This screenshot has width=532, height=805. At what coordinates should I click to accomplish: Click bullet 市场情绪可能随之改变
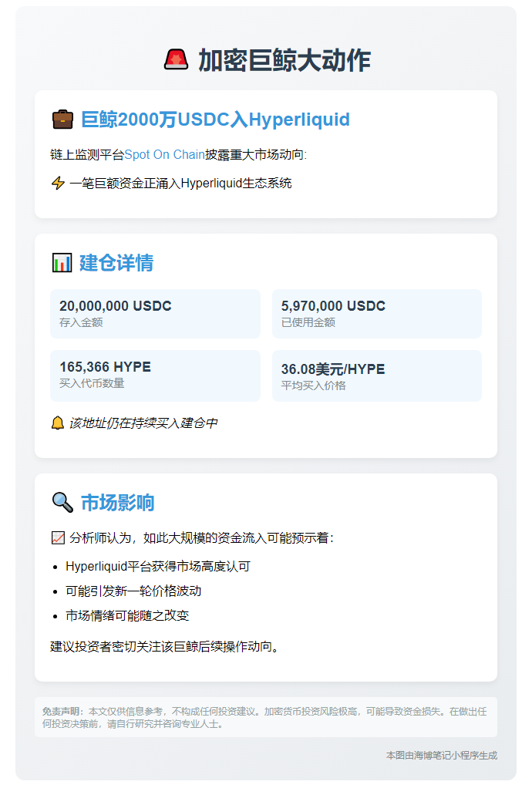pos(127,616)
